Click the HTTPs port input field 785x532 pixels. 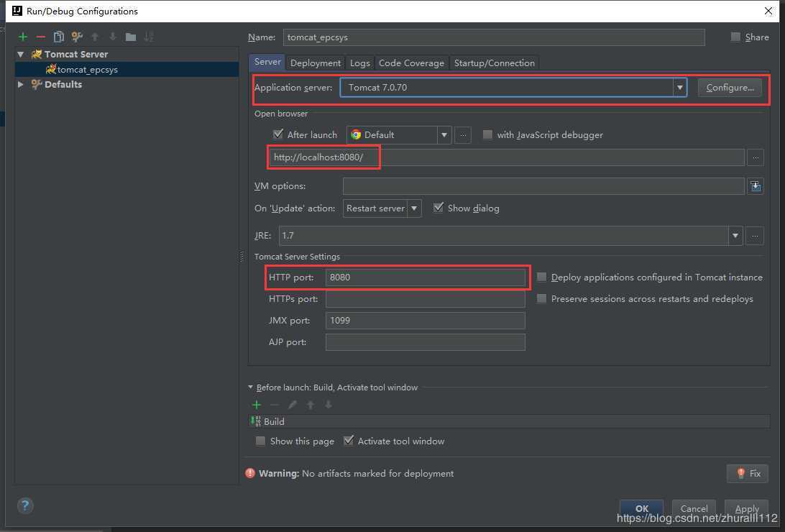tap(426, 299)
